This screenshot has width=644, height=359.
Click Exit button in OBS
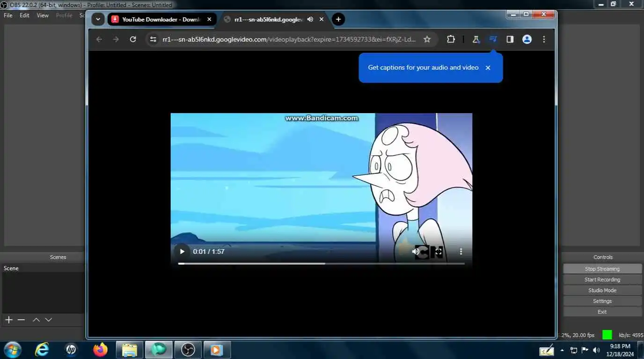click(602, 312)
